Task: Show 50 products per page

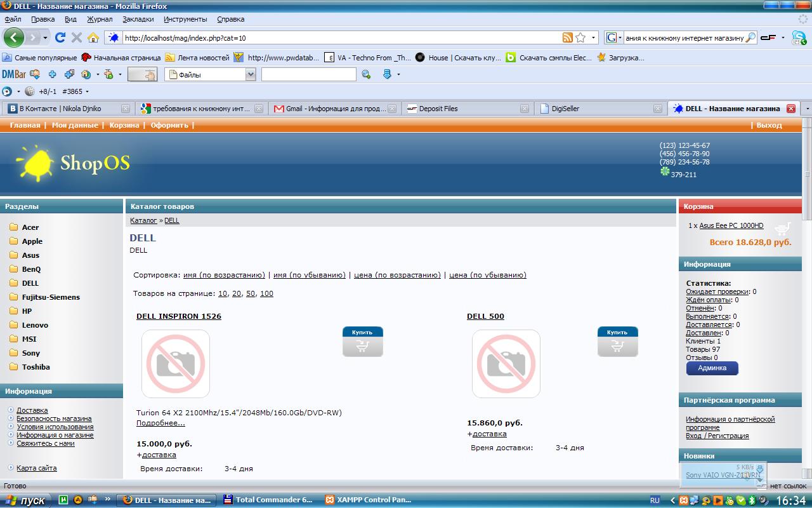Action: (x=251, y=293)
